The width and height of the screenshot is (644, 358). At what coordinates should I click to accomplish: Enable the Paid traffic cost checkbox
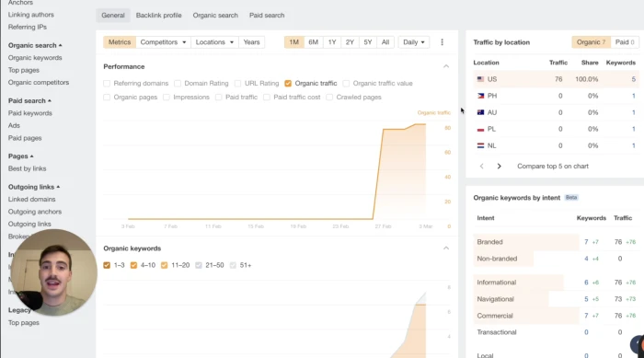point(267,98)
